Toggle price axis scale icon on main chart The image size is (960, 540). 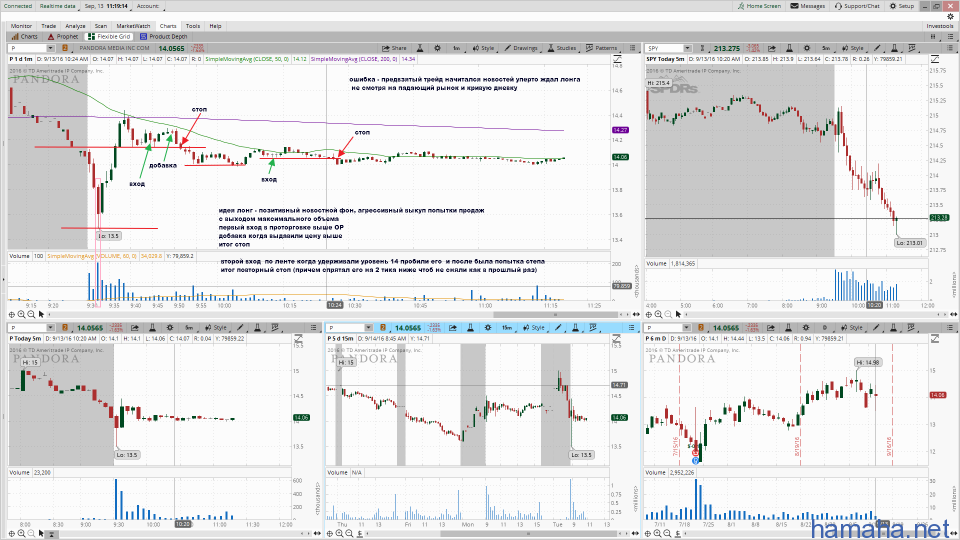point(617,59)
